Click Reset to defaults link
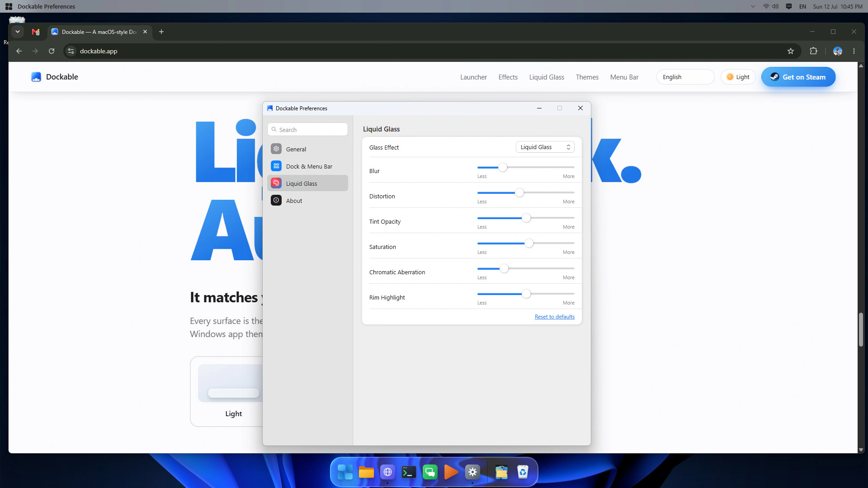This screenshot has width=868, height=488. pyautogui.click(x=554, y=317)
